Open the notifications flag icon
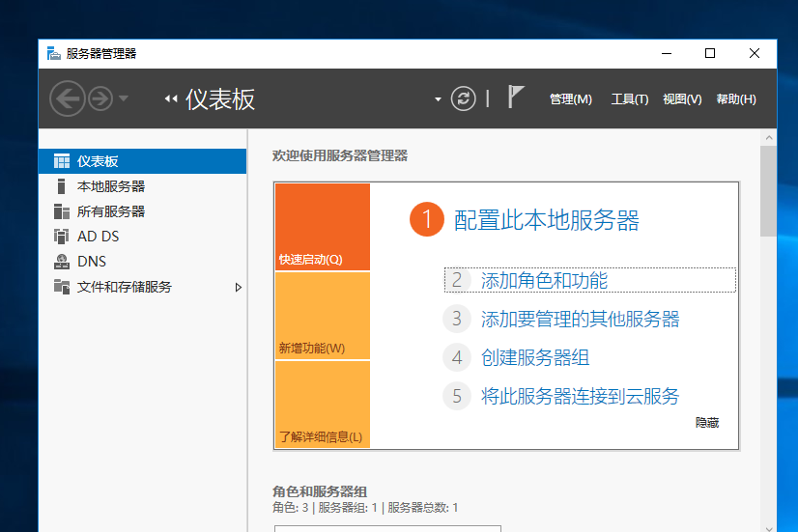 point(516,98)
